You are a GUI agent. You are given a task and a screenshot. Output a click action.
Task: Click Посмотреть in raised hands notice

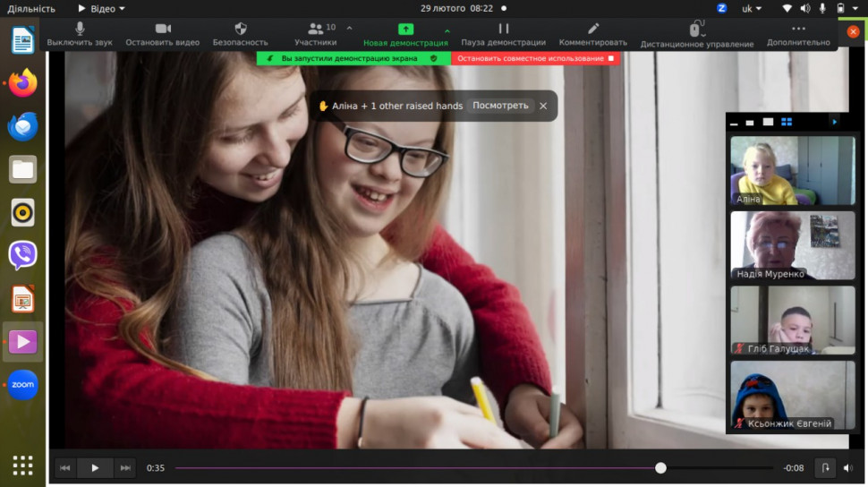(500, 106)
